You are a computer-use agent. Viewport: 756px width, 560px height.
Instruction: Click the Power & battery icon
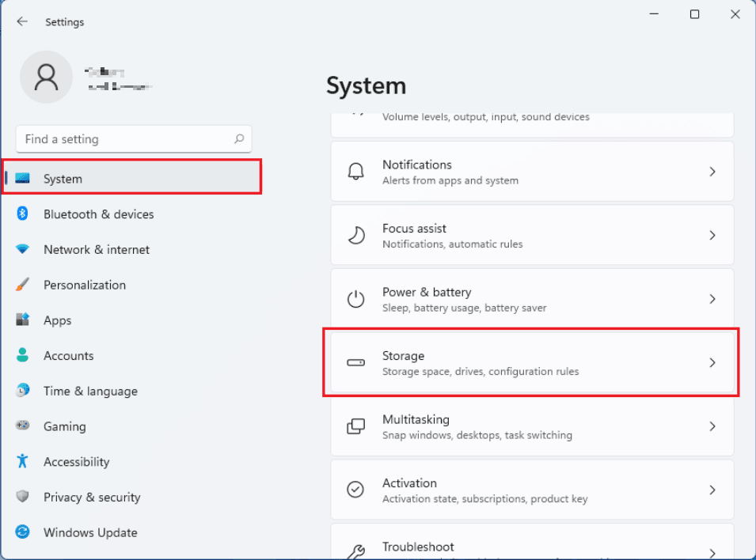356,299
